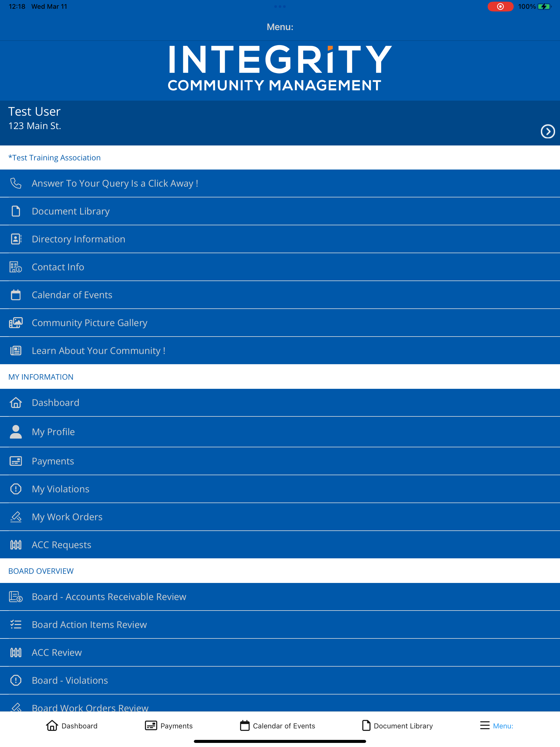Viewport: 560px width, 747px height.
Task: Tap the house icon in the Dashboard menu row
Action: (x=16, y=402)
